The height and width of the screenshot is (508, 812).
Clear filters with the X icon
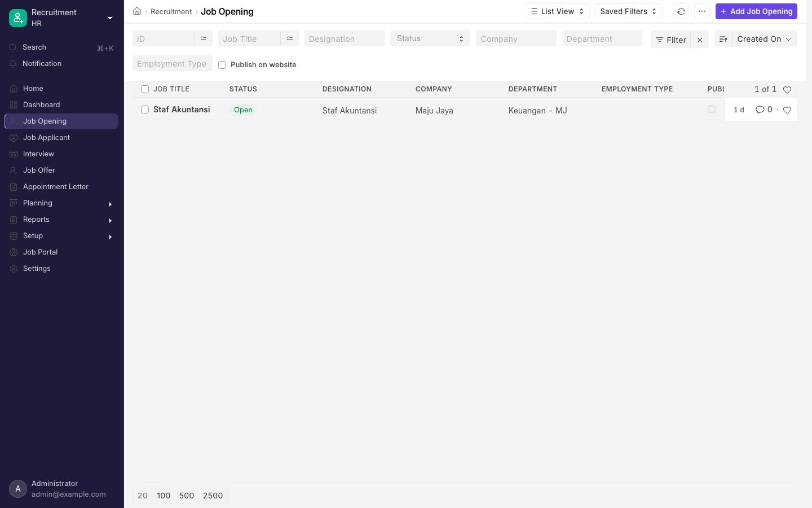700,40
